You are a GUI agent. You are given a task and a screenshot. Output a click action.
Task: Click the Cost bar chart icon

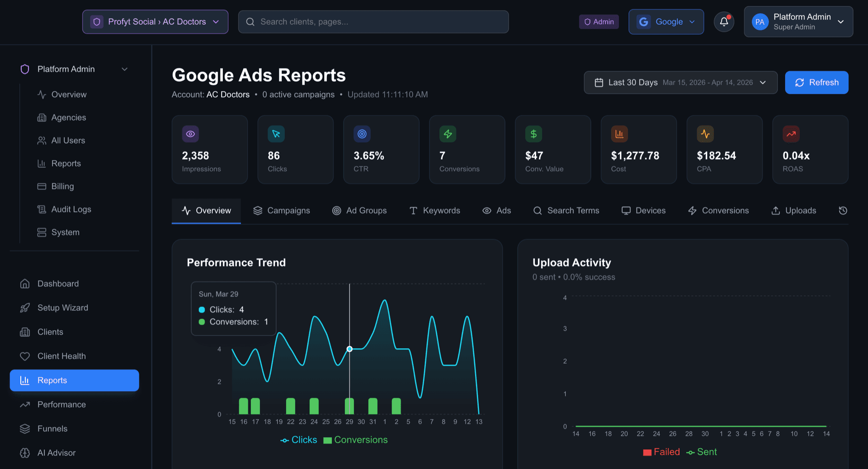pyautogui.click(x=619, y=134)
